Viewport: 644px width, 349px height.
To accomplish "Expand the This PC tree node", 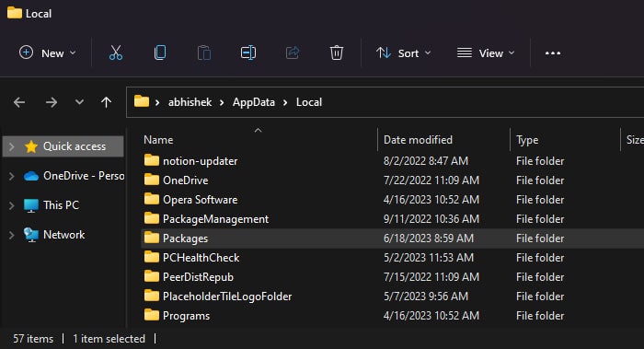I will point(11,205).
